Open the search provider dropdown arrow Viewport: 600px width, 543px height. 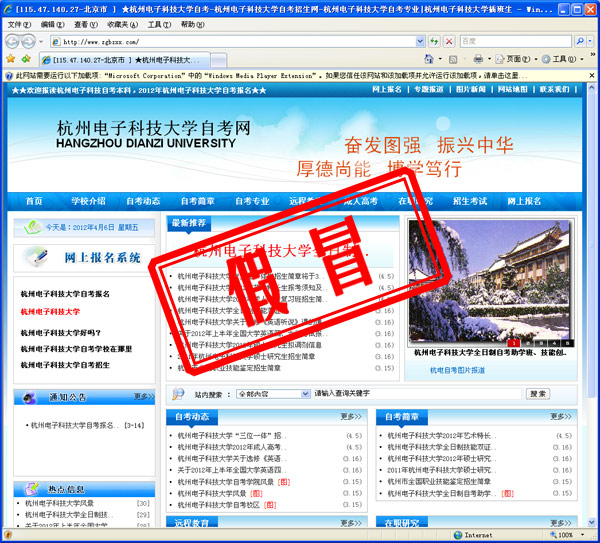[590, 41]
